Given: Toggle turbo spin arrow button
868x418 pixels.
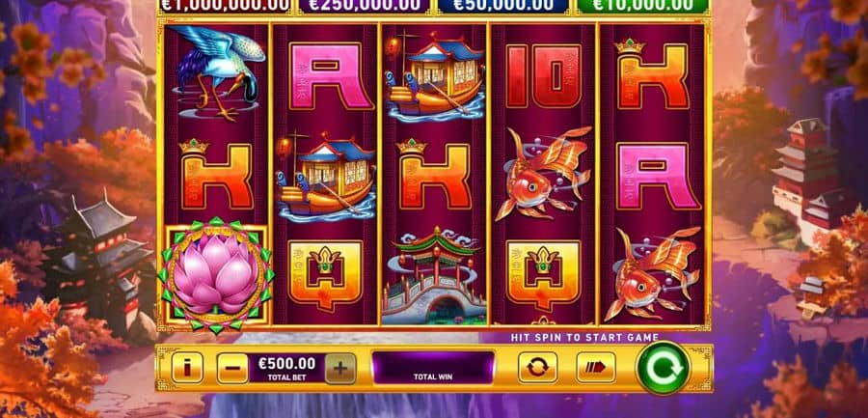Looking at the screenshot, I should click(596, 368).
